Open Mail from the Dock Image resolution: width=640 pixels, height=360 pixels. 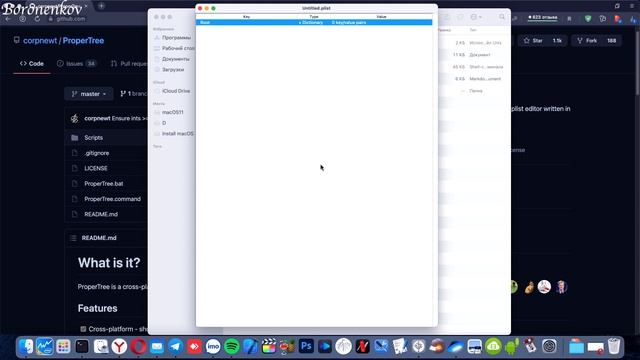click(x=157, y=347)
